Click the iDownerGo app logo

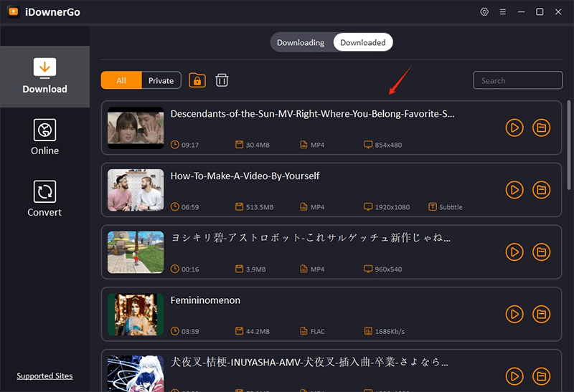pyautogui.click(x=14, y=11)
